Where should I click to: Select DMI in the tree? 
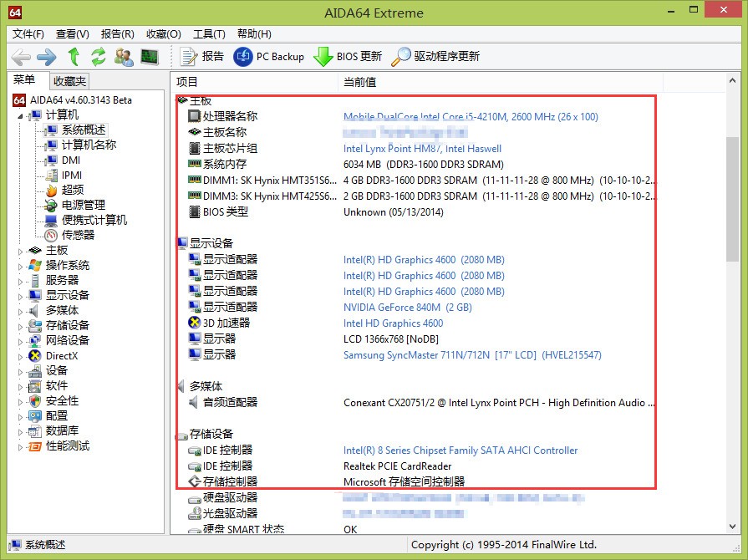click(x=71, y=160)
